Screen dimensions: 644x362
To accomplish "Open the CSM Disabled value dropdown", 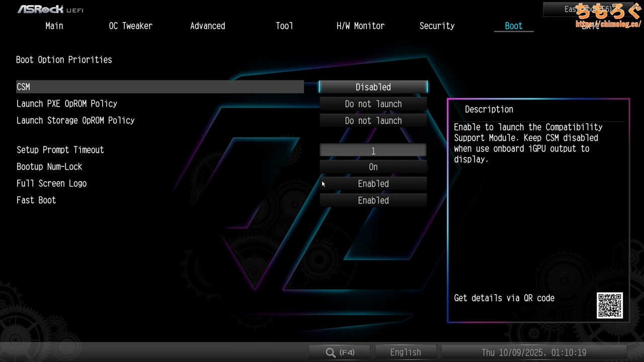I will pos(373,87).
